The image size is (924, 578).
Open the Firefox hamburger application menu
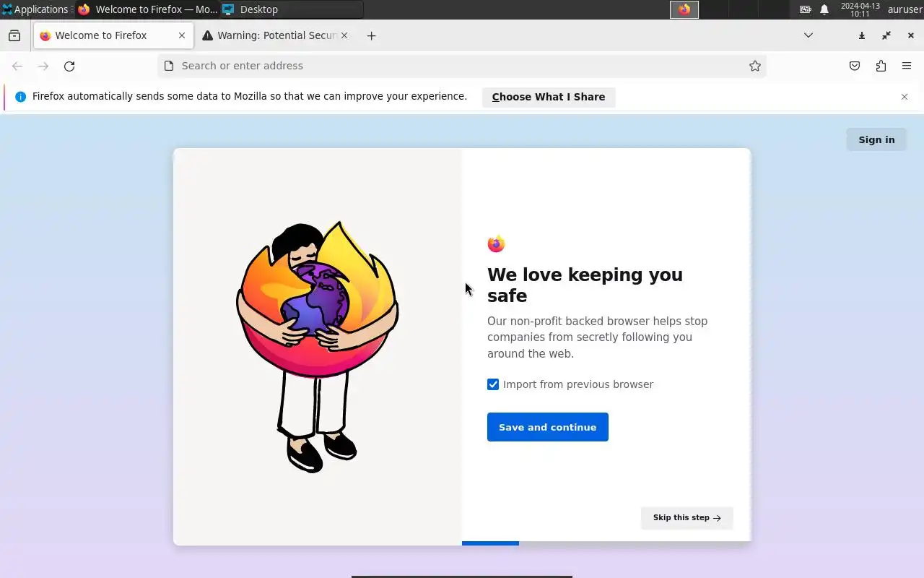[x=907, y=66]
